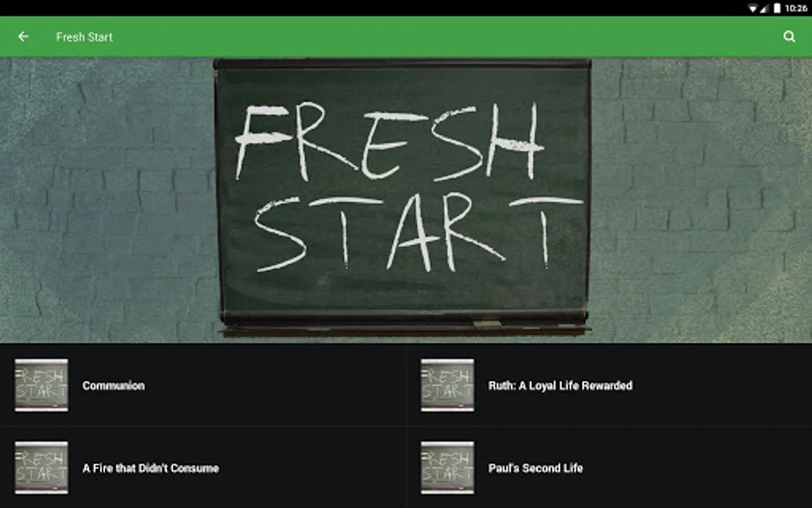
Task: Click thumbnail beside Paul's Second Life
Action: (447, 468)
